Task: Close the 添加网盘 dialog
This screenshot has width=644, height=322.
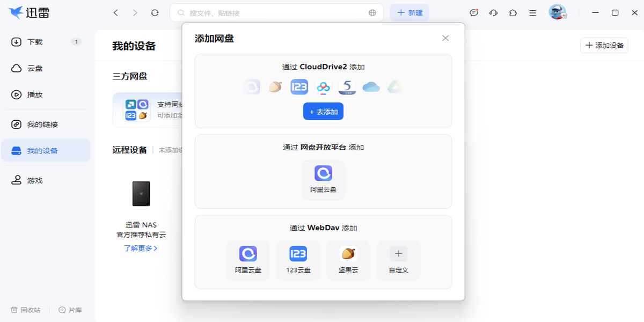Action: pyautogui.click(x=445, y=38)
